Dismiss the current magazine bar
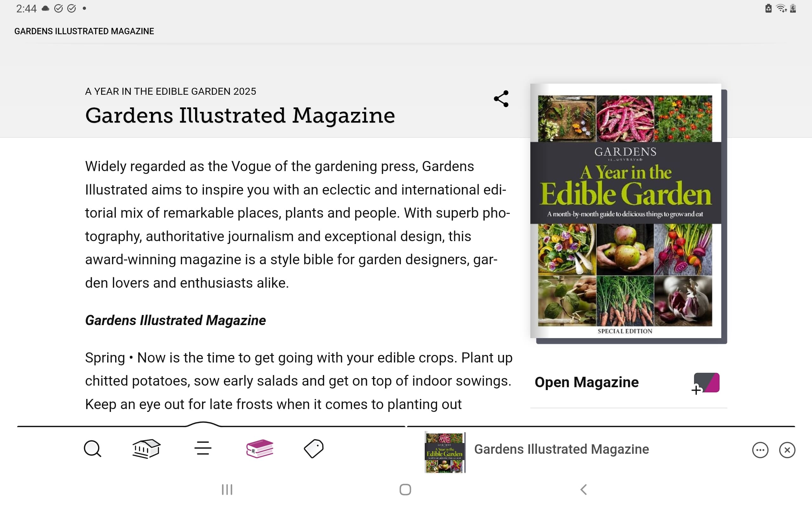Screen dimensions: 812x507 click(787, 450)
